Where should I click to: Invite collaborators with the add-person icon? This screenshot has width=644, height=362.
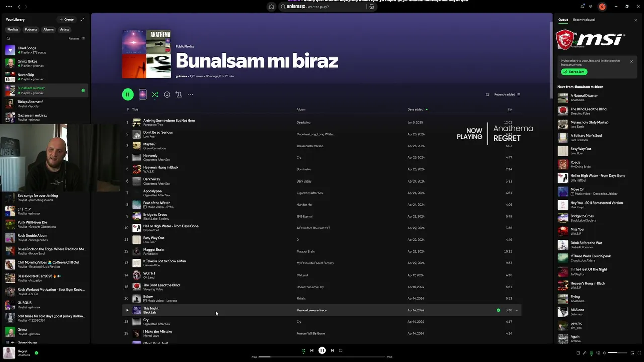[179, 94]
